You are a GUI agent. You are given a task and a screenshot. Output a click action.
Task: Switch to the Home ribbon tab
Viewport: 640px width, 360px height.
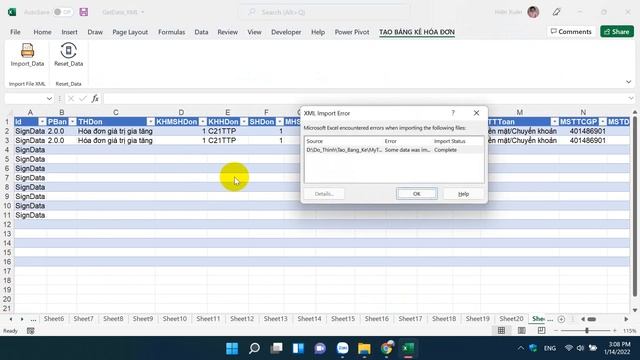coord(42,32)
